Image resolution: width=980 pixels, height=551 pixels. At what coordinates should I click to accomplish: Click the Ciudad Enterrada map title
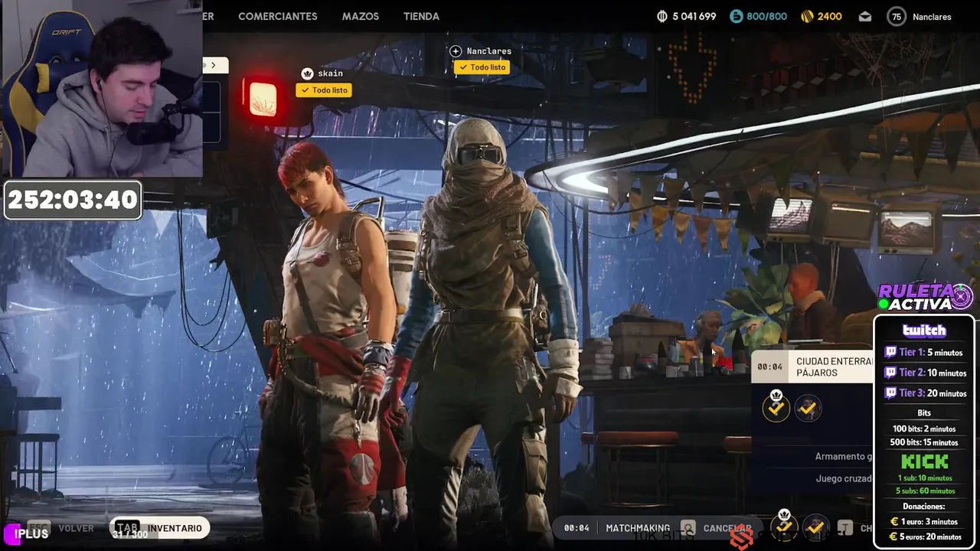tap(835, 367)
